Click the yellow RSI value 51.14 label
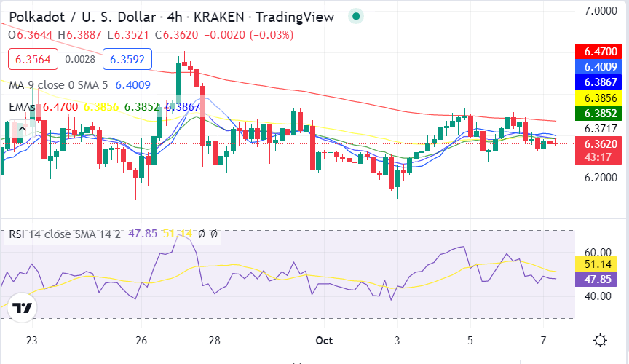The height and width of the screenshot is (364, 629). click(597, 264)
